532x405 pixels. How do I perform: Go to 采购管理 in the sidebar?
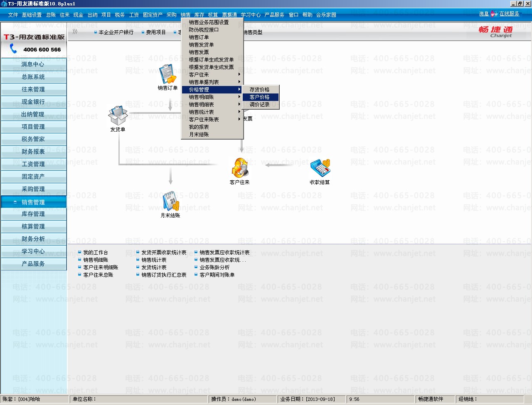(x=33, y=189)
